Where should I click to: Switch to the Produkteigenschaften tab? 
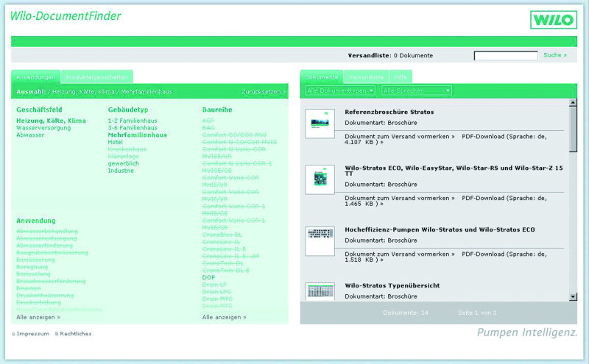click(x=97, y=77)
